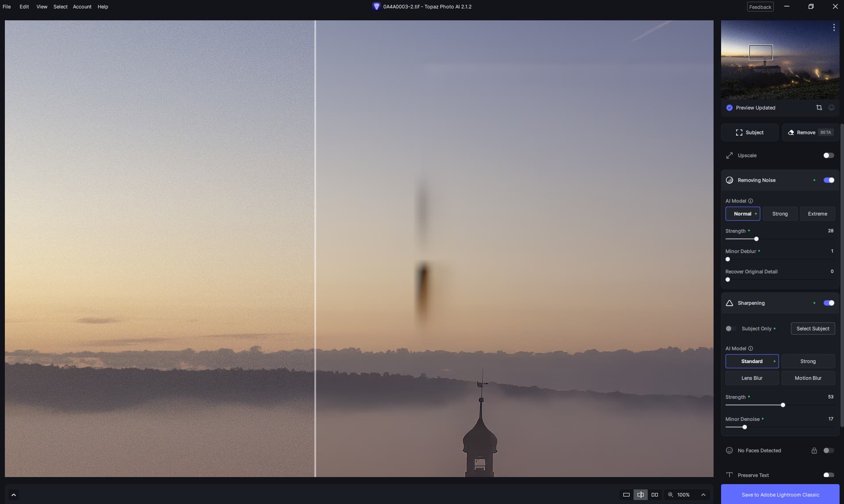
Task: Collapse the Sharpening section header
Action: [x=751, y=303]
